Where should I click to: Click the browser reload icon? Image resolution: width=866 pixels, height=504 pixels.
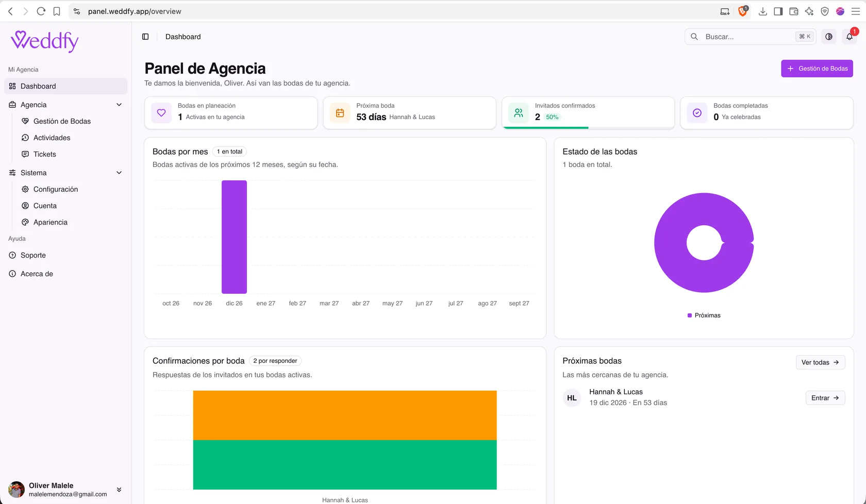coord(41,11)
